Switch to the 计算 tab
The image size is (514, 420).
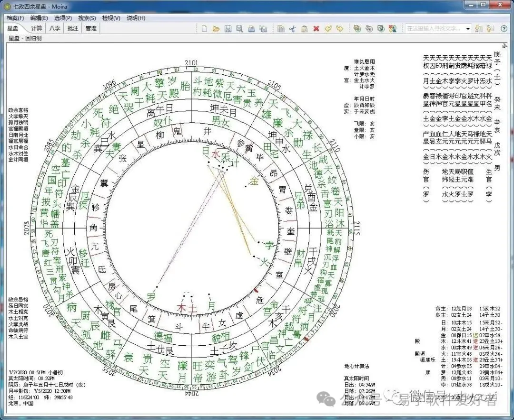click(37, 29)
